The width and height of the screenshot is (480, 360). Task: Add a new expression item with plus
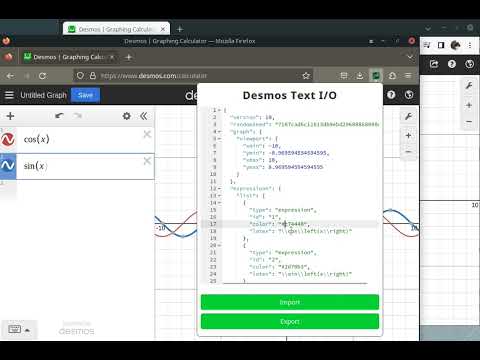(10, 116)
